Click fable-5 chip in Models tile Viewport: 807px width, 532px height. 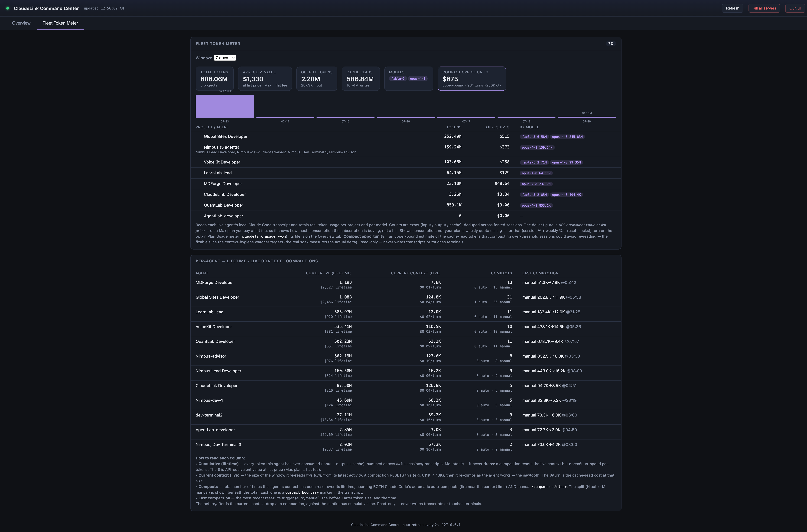pyautogui.click(x=398, y=79)
